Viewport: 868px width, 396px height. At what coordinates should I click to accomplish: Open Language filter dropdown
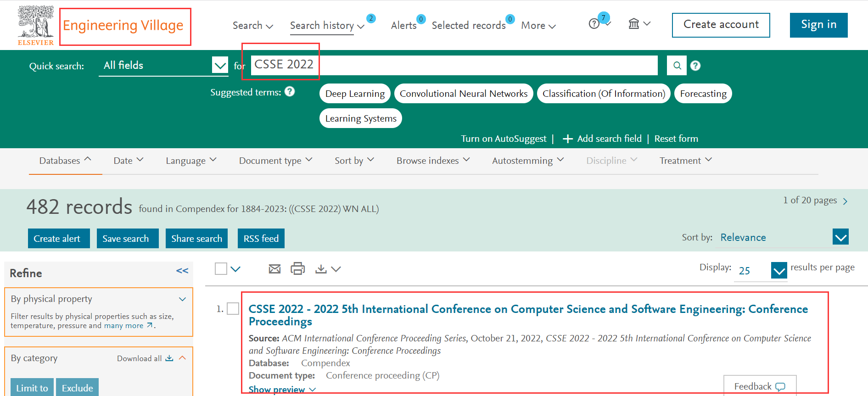(x=191, y=161)
